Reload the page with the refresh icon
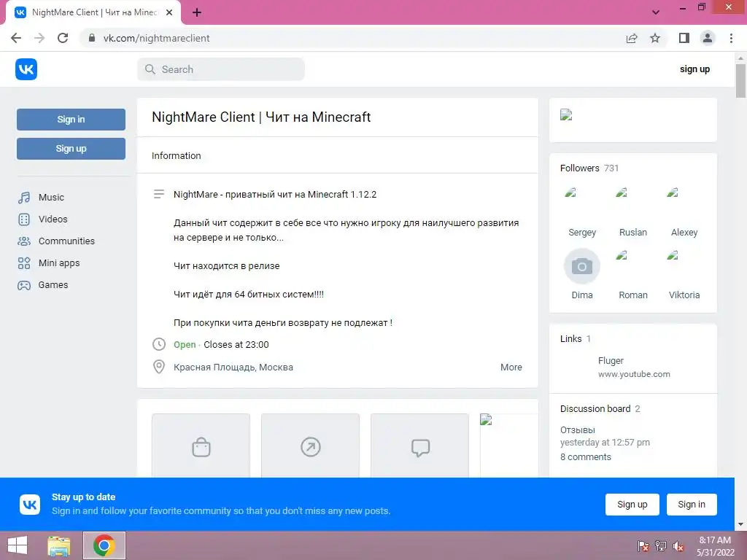 pyautogui.click(x=63, y=38)
